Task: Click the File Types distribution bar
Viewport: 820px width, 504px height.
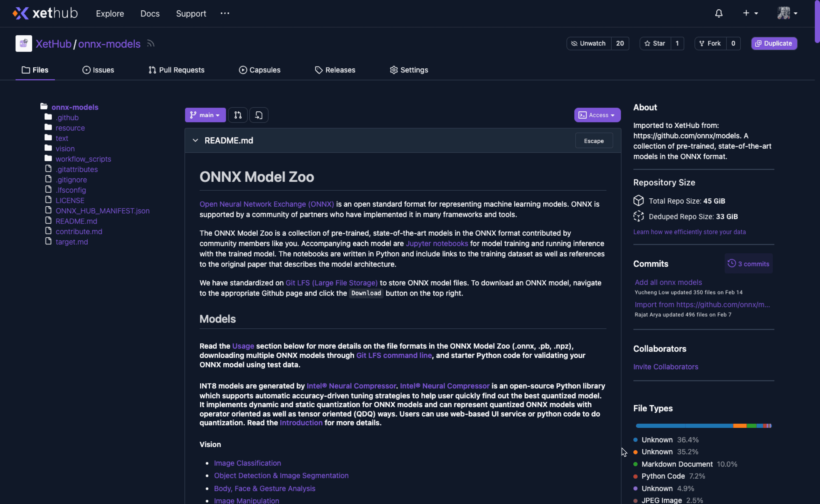Action: click(704, 425)
